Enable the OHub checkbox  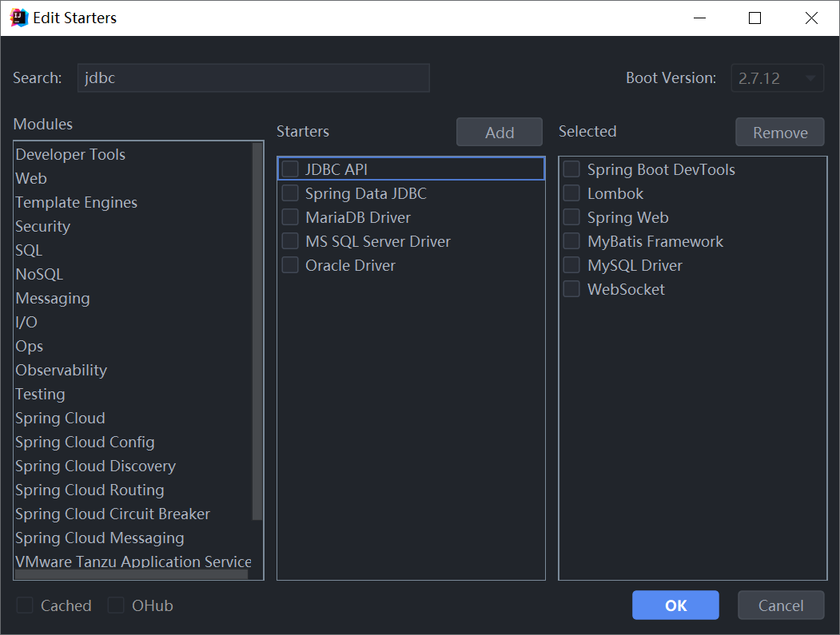point(116,605)
